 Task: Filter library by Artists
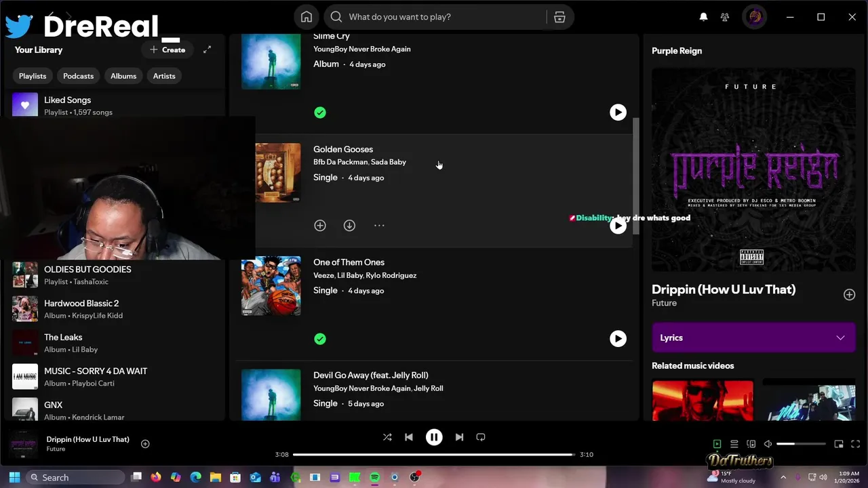tap(164, 76)
